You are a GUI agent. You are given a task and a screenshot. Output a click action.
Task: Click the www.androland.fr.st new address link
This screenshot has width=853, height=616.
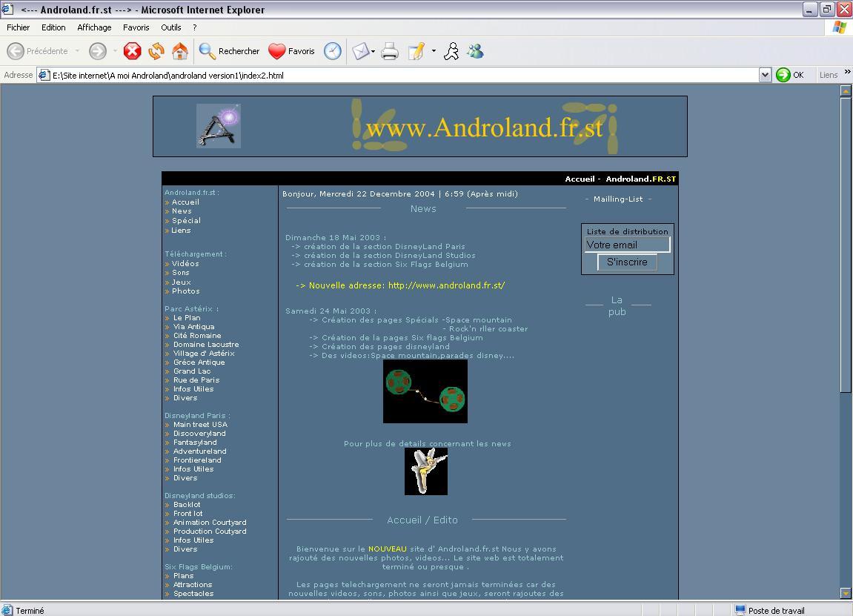446,285
